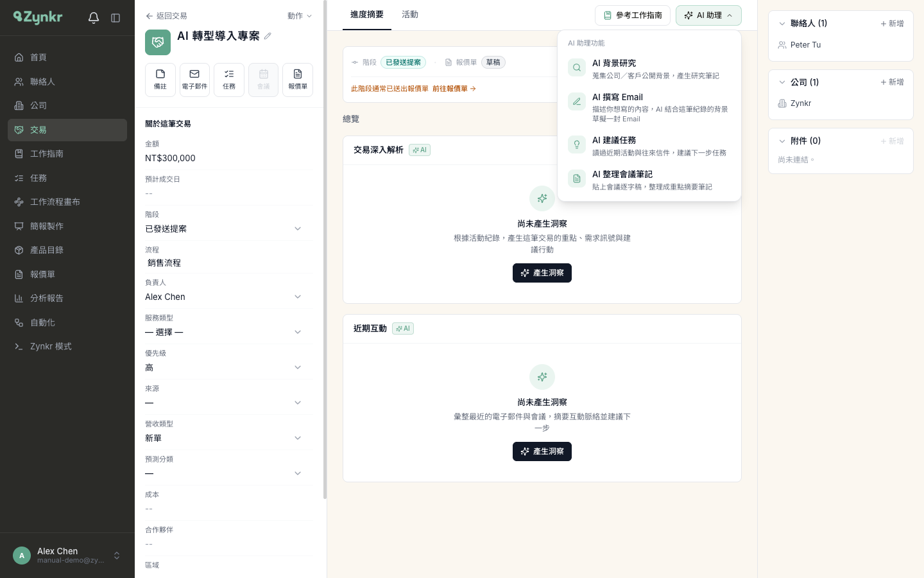Open the 服務類型 選擇 dropdown
924x578 pixels.
tap(223, 332)
